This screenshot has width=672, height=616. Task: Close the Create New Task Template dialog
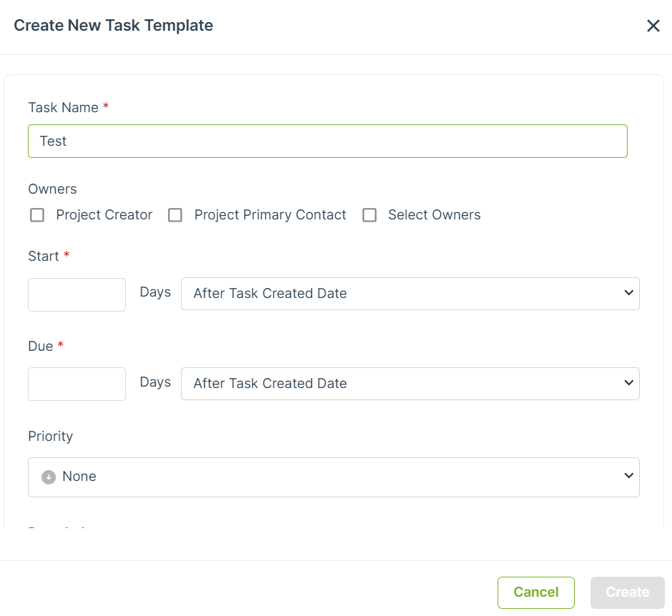[x=653, y=26]
